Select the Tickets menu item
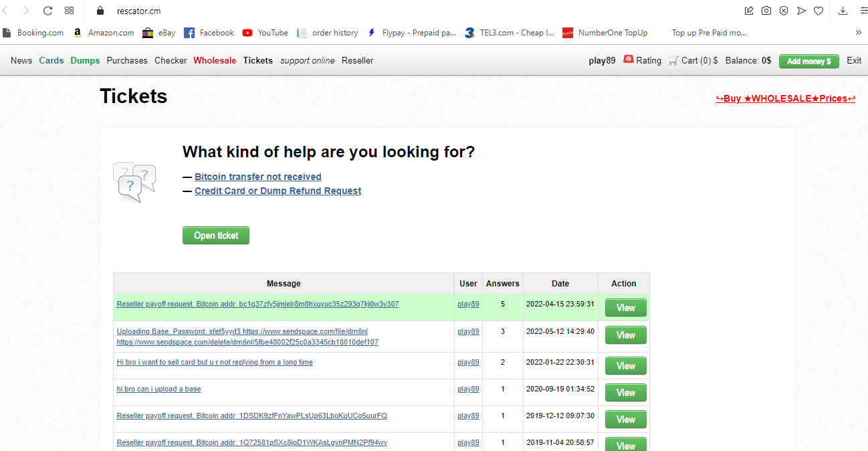Image resolution: width=868 pixels, height=451 pixels. (x=258, y=60)
